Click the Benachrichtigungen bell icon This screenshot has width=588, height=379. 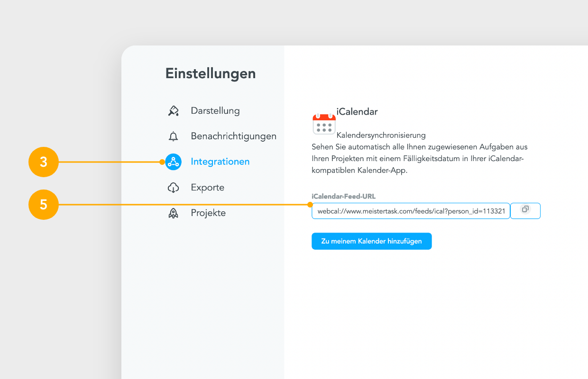[x=174, y=136]
